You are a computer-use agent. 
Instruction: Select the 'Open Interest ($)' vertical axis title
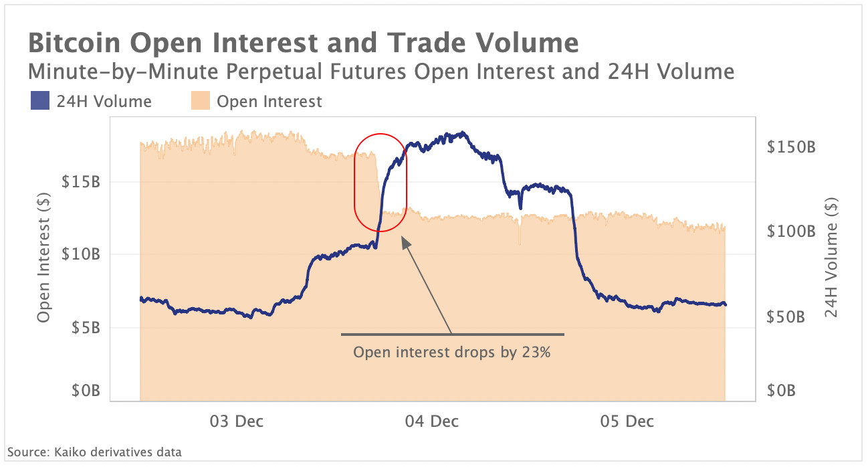(x=44, y=261)
